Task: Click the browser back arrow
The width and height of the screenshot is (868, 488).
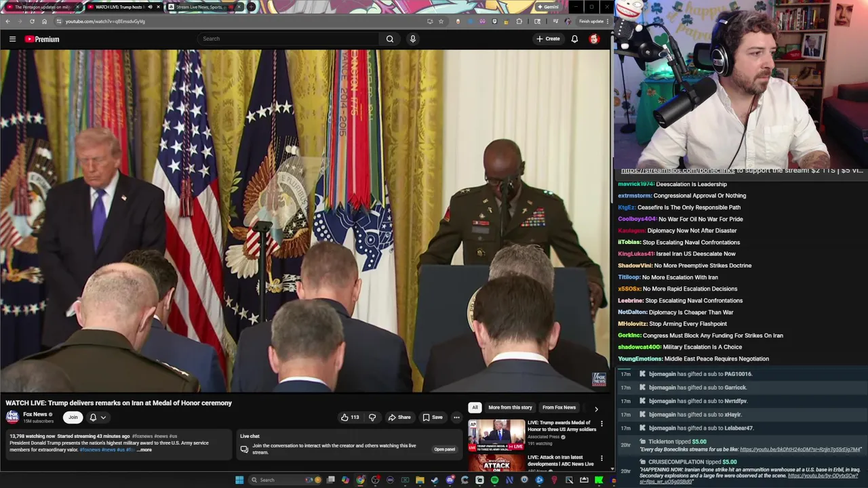Action: pos(7,21)
